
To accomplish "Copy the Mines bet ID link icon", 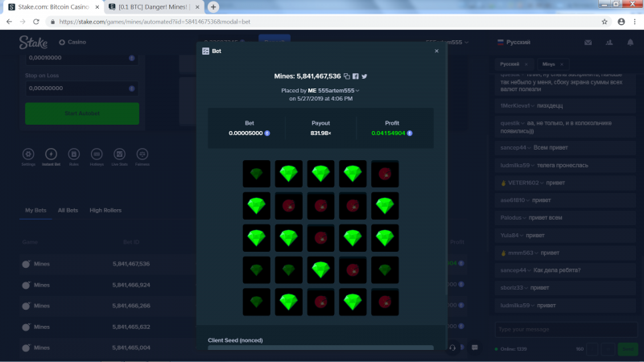I will tap(347, 76).
